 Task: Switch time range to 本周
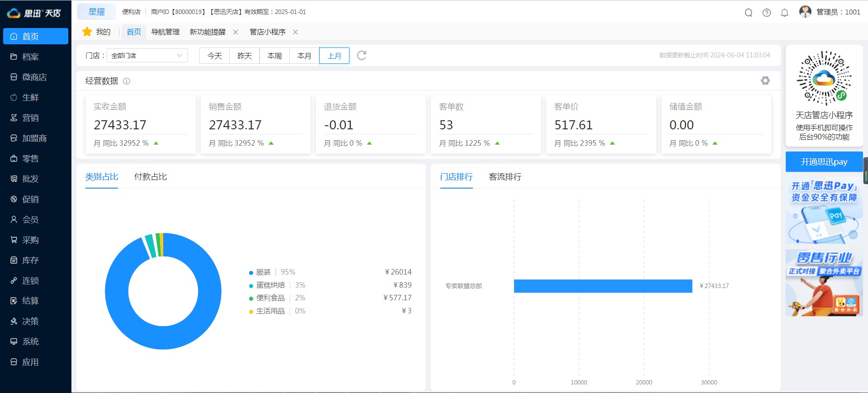274,56
